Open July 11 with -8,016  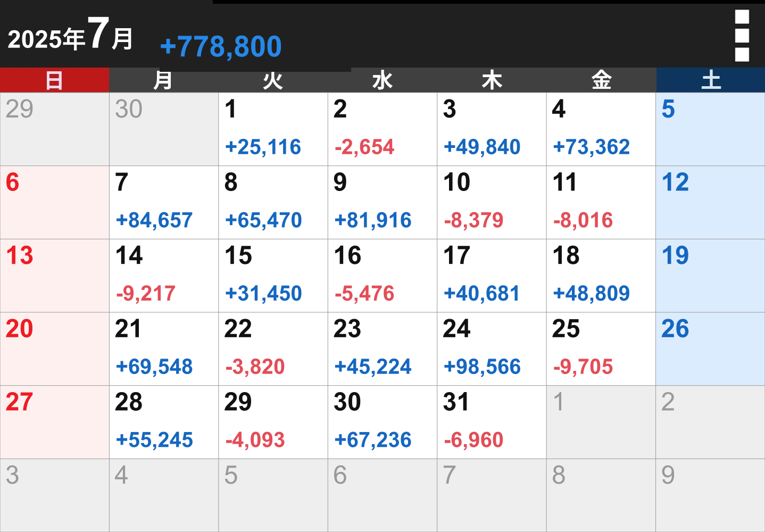pyautogui.click(x=601, y=203)
